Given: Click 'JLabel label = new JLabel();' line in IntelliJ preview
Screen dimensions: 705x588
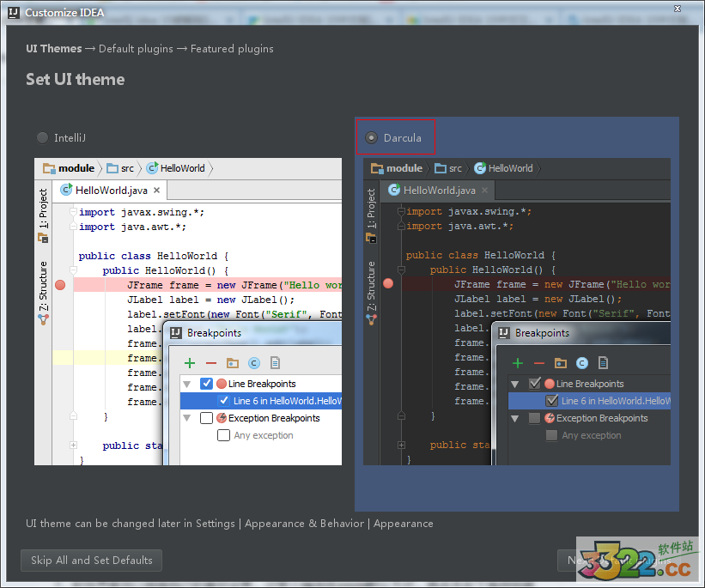Looking at the screenshot, I should coord(210,300).
